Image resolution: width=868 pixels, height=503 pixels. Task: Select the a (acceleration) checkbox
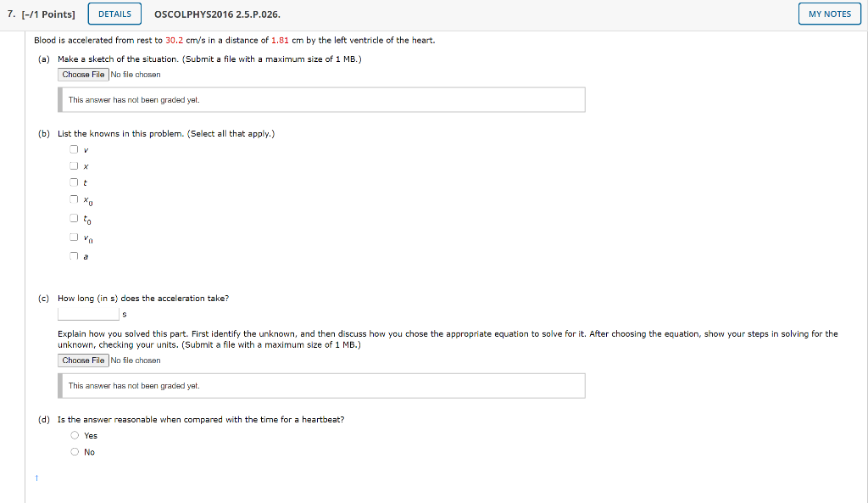tap(74, 256)
